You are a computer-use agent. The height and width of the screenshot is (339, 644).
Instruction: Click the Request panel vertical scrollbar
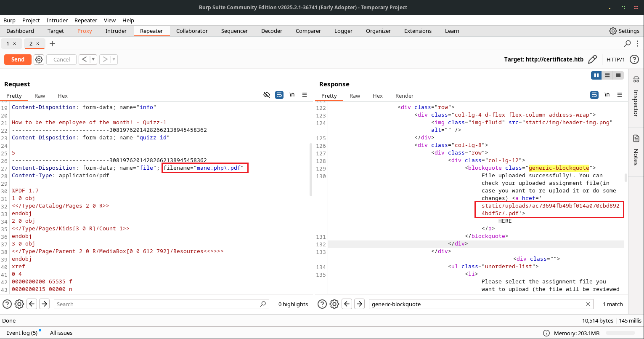click(x=311, y=169)
